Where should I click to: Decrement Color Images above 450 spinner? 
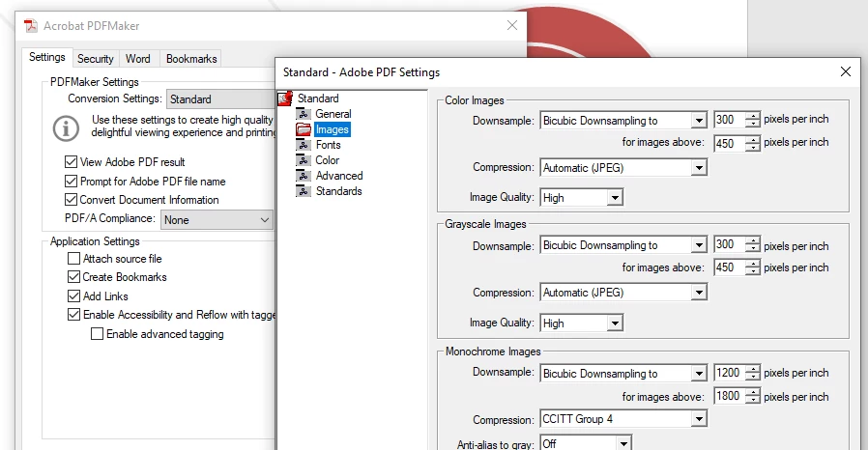[753, 148]
